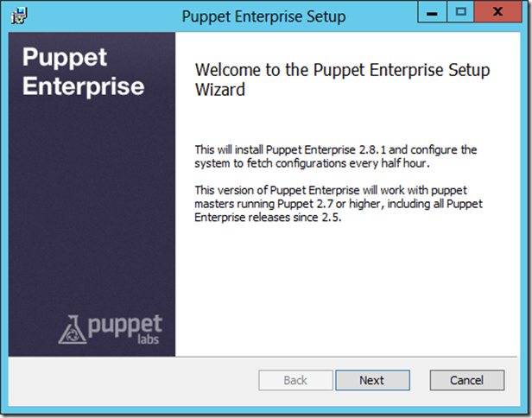Image resolution: width=532 pixels, height=418 pixels.
Task: Click the paragraph about fetching configurations
Action: [336, 157]
